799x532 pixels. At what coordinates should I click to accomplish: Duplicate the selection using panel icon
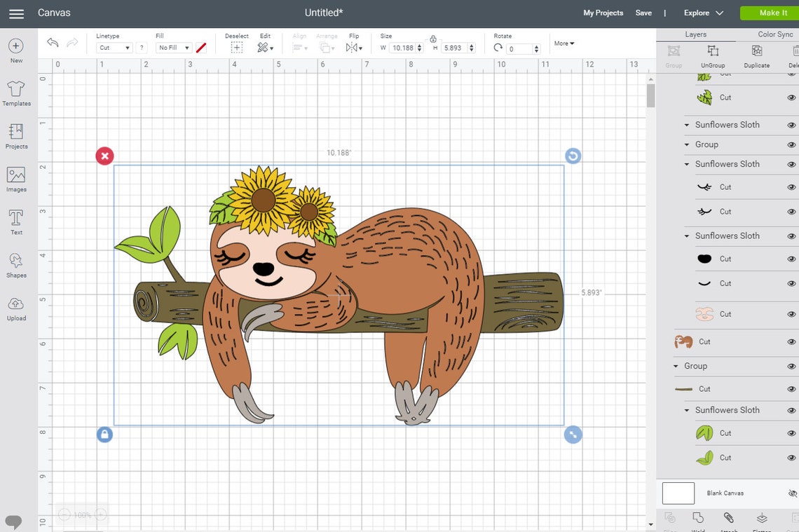pos(756,56)
